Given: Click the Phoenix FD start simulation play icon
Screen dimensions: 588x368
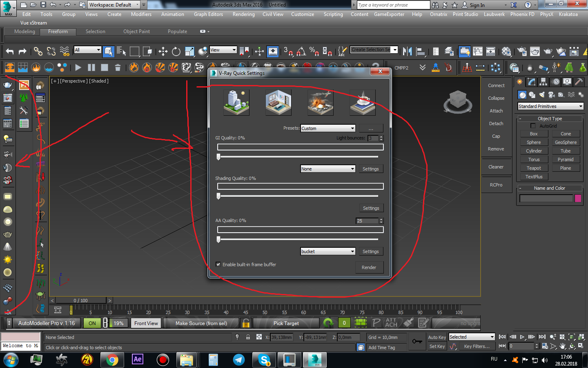Looking at the screenshot, I should [78, 67].
